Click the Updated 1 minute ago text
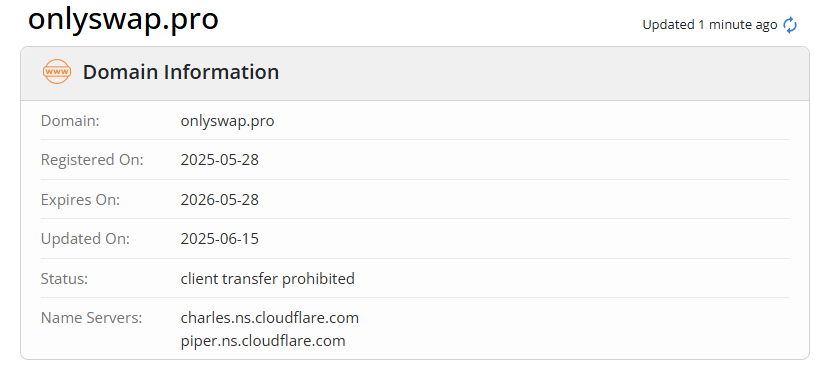The width and height of the screenshot is (816, 373). pos(710,25)
